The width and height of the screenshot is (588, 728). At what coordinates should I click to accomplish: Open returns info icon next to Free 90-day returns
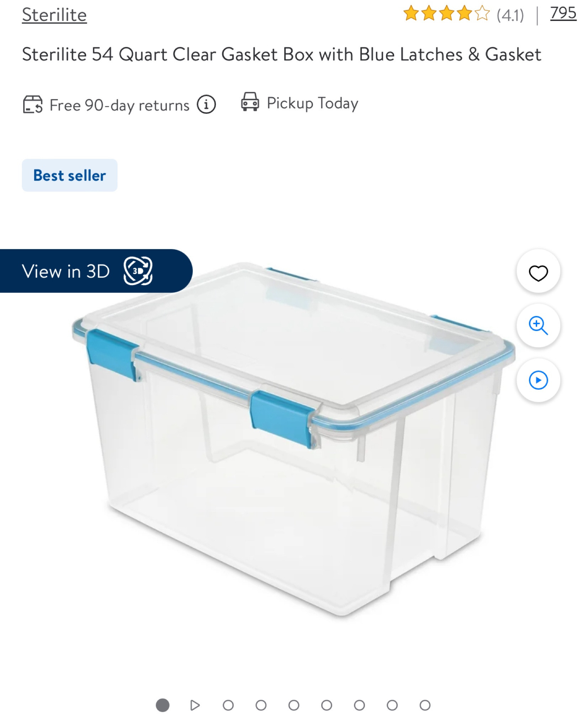pos(206,105)
